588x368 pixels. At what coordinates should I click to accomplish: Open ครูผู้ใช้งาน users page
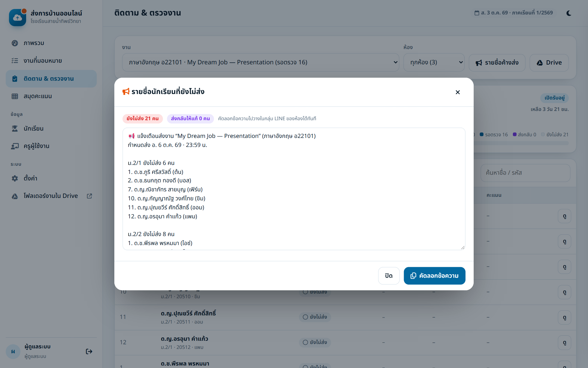pos(51,146)
